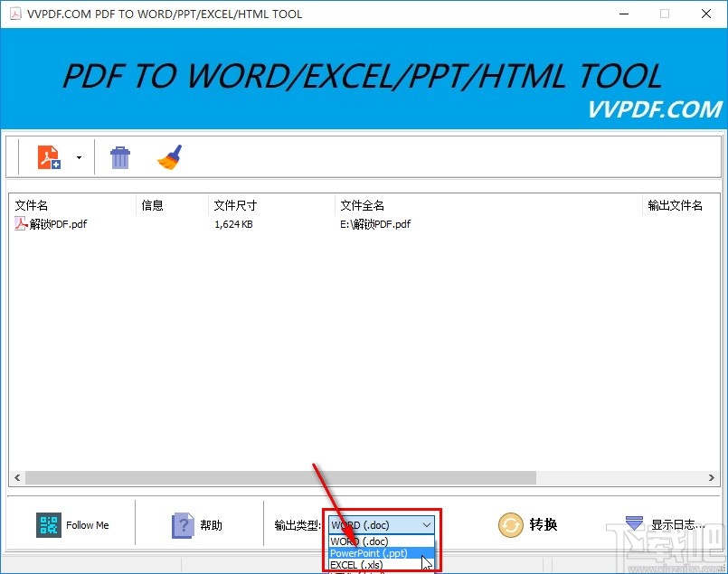Click the Follow Me label

[88, 524]
